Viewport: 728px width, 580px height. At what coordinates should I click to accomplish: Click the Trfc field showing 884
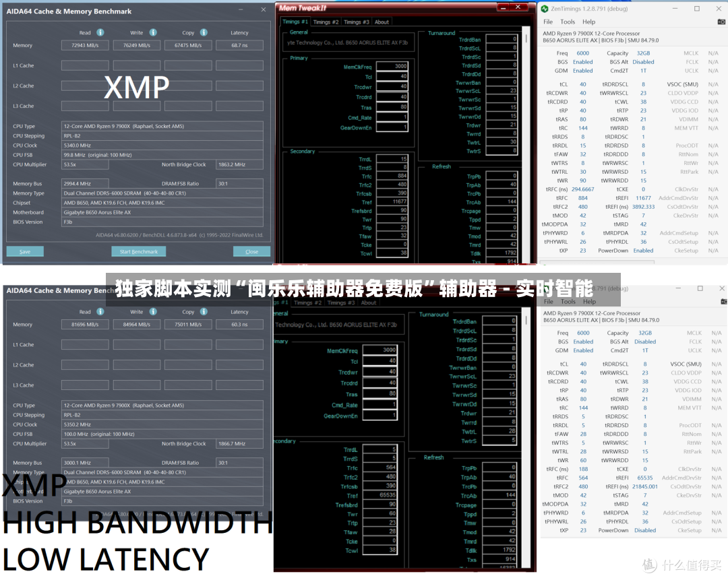pyautogui.click(x=392, y=176)
